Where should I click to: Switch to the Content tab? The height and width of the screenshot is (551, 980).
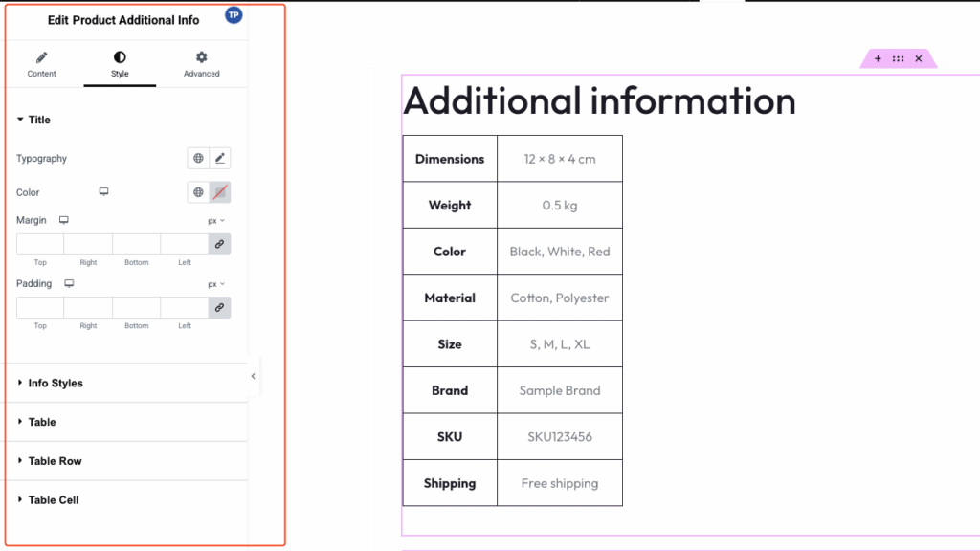41,64
